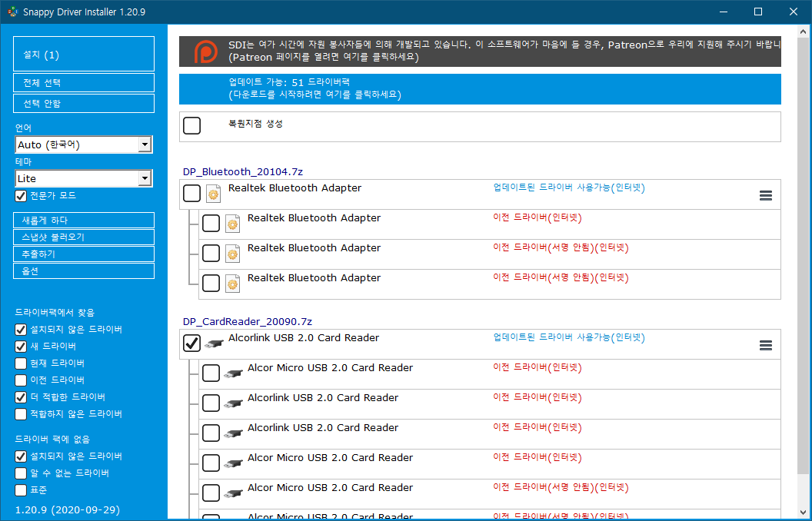
Task: Enable the 알 수 없는 드라이버 filter
Action: [x=21, y=473]
